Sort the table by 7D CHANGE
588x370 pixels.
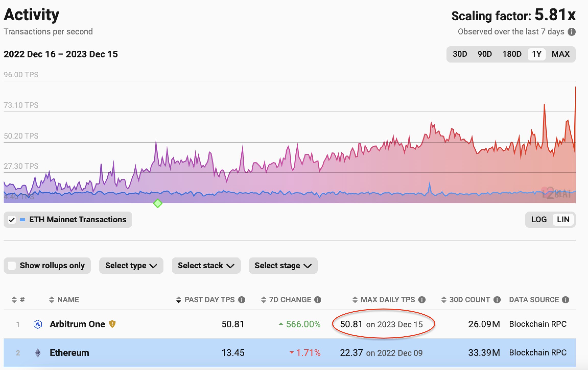(x=264, y=300)
